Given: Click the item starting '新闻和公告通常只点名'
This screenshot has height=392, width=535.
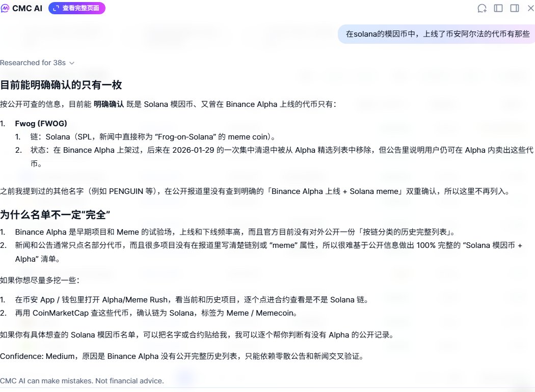Looking at the screenshot, I should [x=269, y=252].
